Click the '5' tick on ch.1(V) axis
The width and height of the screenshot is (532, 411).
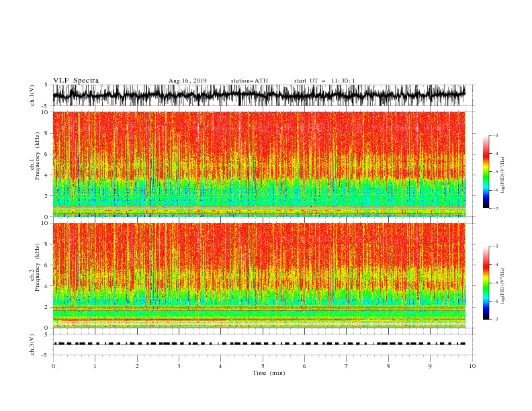click(46, 85)
